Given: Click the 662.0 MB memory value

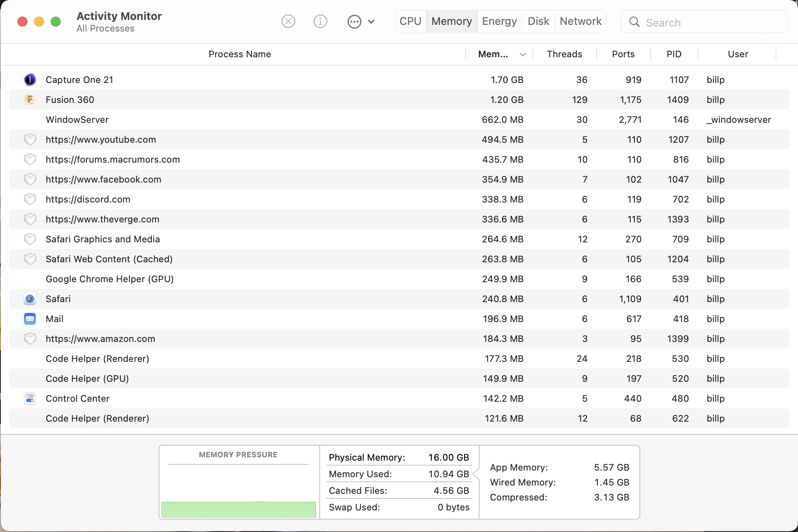Looking at the screenshot, I should tap(502, 120).
